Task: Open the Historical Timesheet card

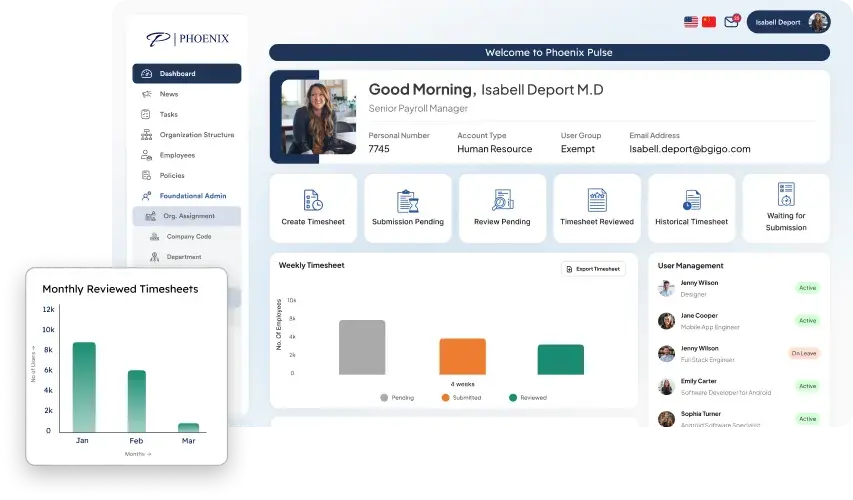Action: tap(691, 208)
